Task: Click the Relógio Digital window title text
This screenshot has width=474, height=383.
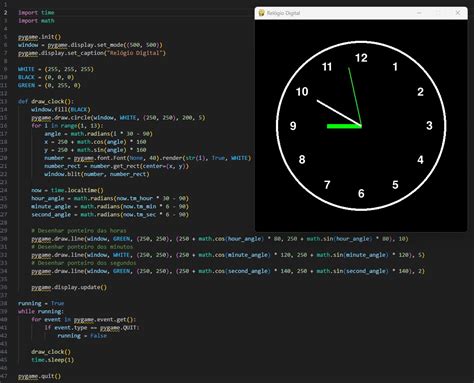Action: point(283,13)
